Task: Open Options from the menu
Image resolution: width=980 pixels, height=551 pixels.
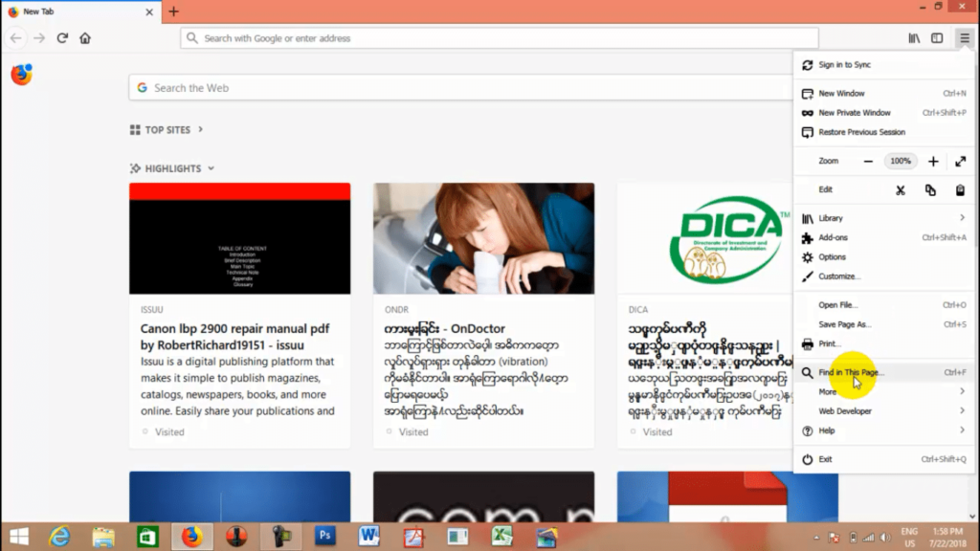Action: pos(883,256)
